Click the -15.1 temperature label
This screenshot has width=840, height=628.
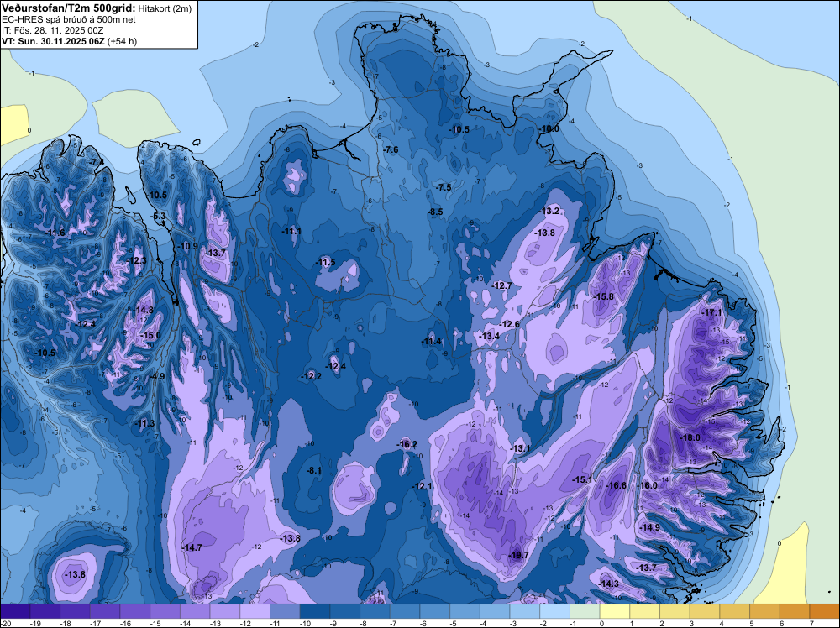582,479
